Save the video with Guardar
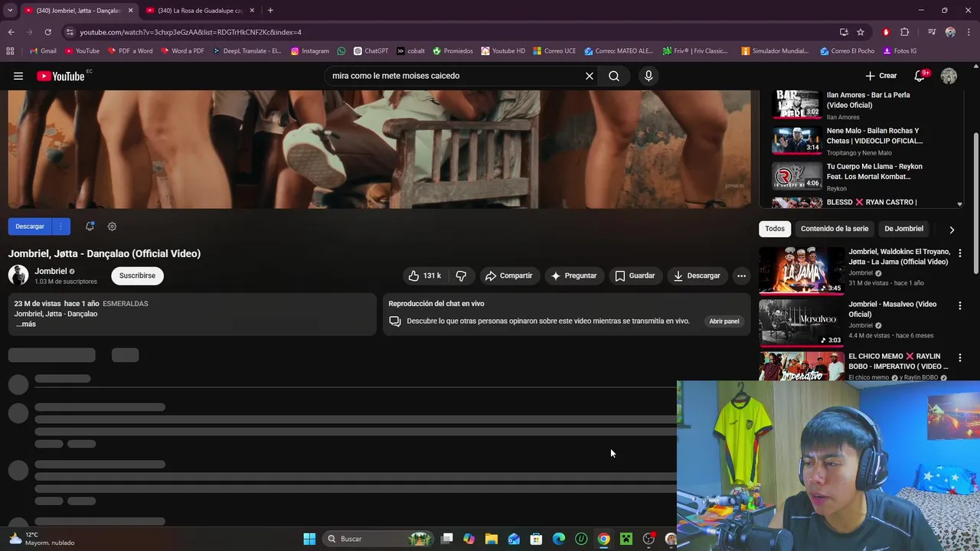Image resolution: width=980 pixels, height=551 pixels. click(635, 275)
